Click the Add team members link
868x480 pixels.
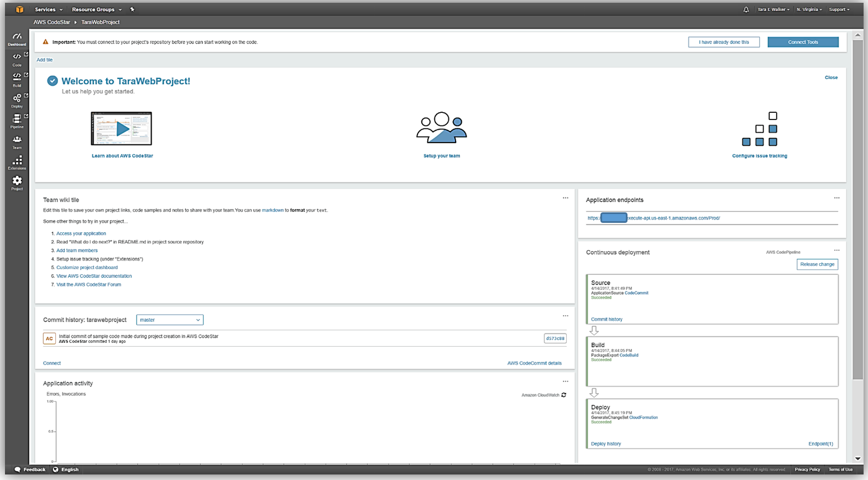pyautogui.click(x=77, y=251)
